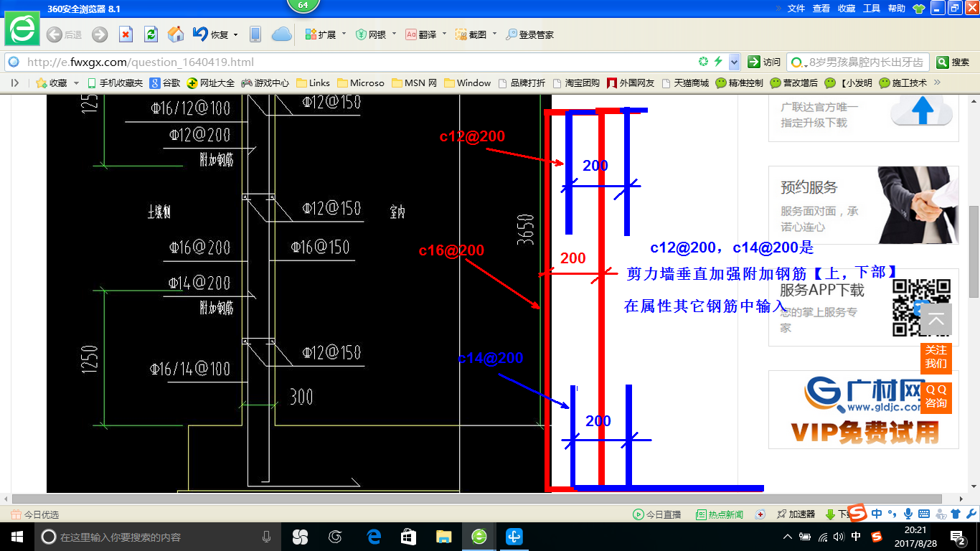Open the browser home page icon
The width and height of the screenshot is (980, 551).
coord(176,34)
